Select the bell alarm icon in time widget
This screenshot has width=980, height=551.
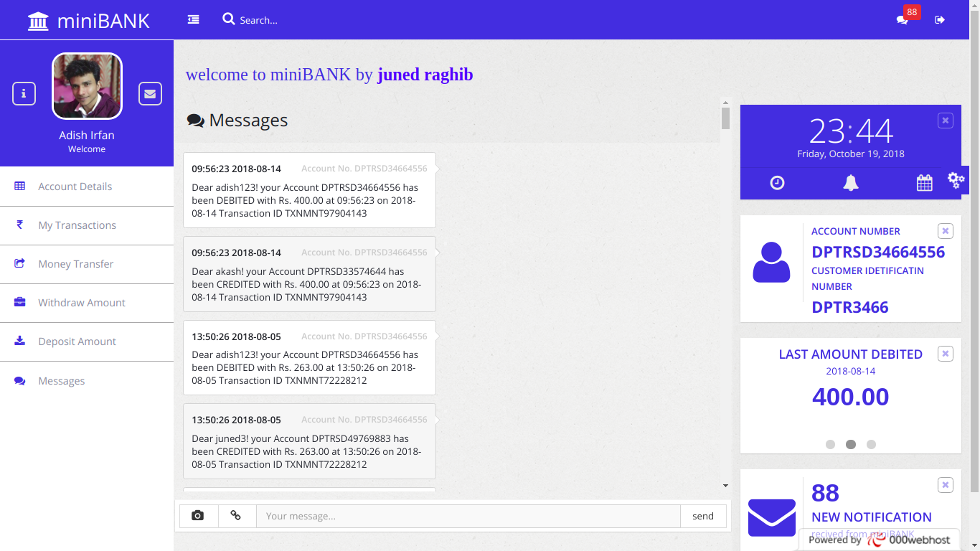[x=851, y=183]
